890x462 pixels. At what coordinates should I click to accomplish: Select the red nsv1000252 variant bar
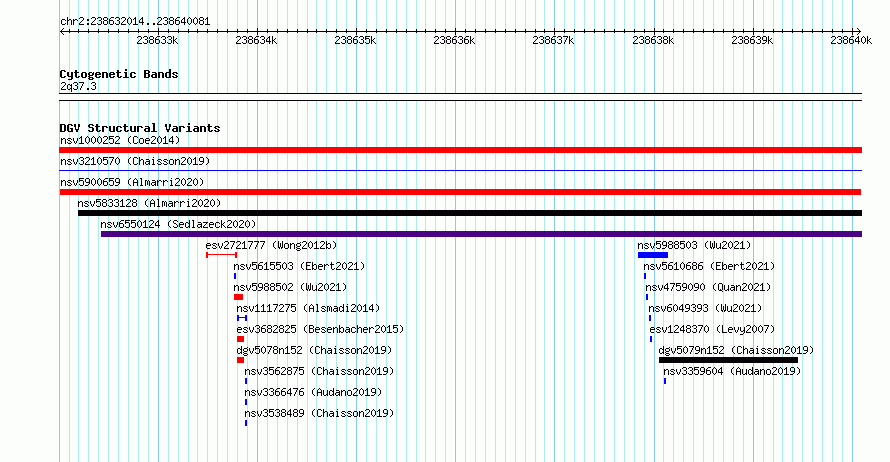[x=460, y=150]
